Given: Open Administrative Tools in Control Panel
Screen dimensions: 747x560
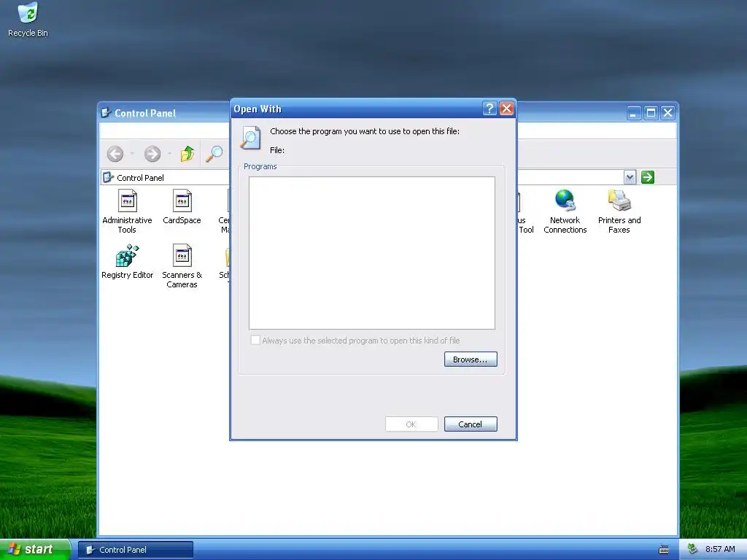Looking at the screenshot, I should pos(127,211).
